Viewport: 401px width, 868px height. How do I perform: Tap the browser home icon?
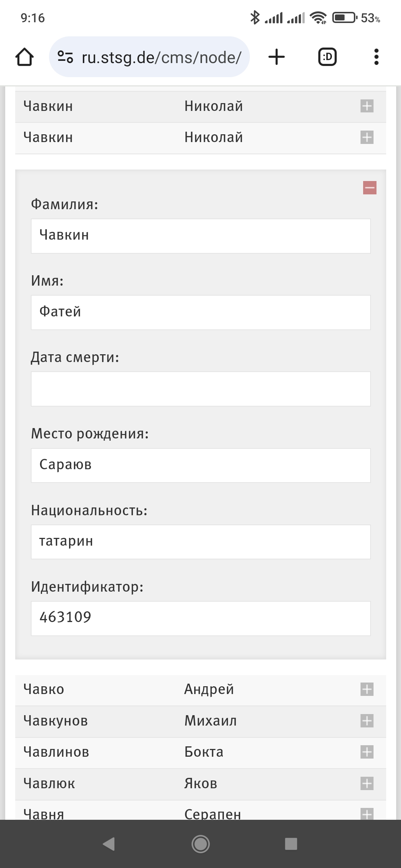25,57
